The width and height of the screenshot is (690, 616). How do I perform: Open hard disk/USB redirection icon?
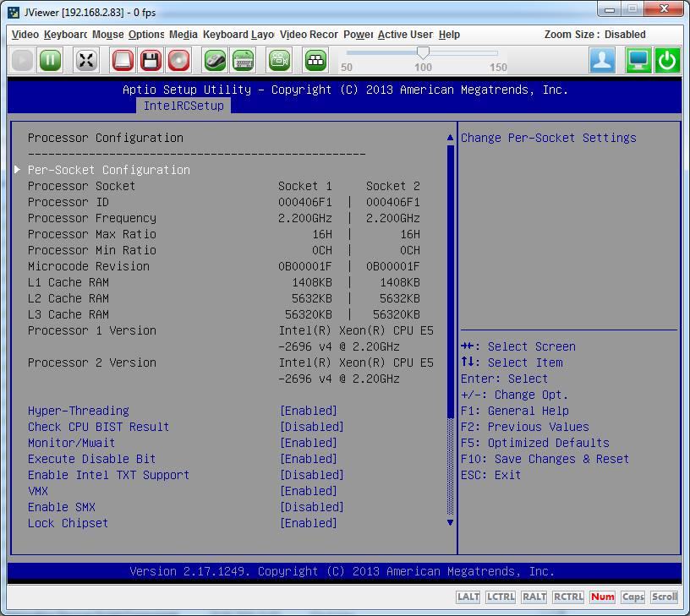[x=123, y=60]
